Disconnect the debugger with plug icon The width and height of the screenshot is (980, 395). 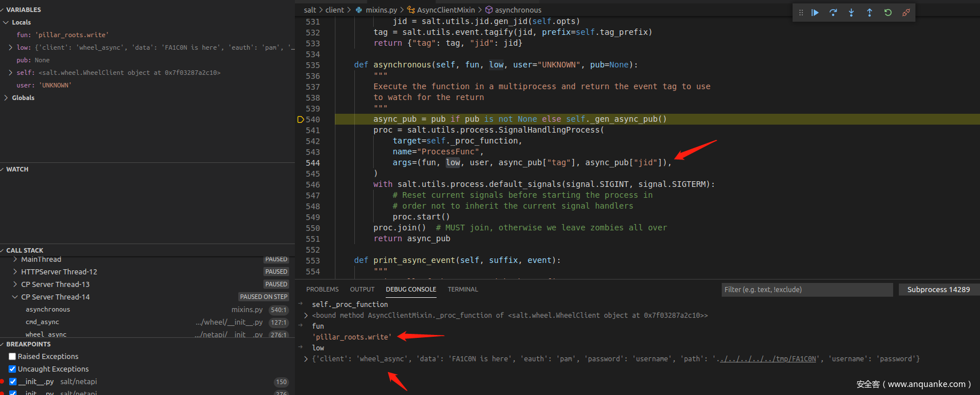(x=906, y=13)
